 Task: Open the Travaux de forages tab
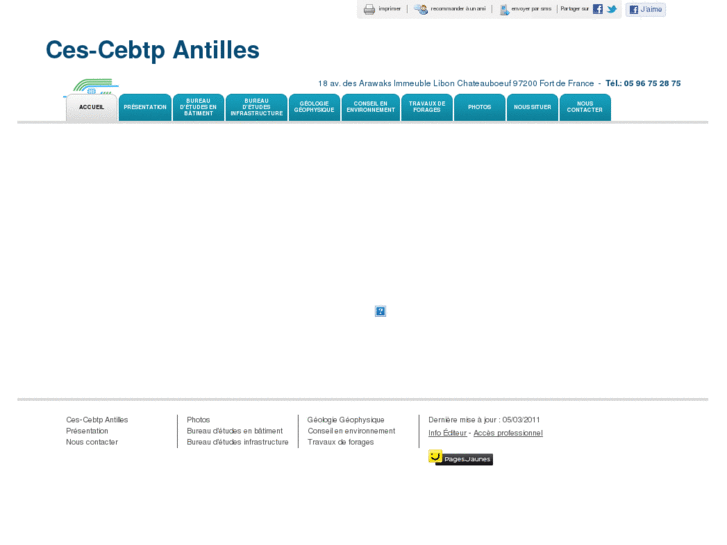click(x=427, y=108)
